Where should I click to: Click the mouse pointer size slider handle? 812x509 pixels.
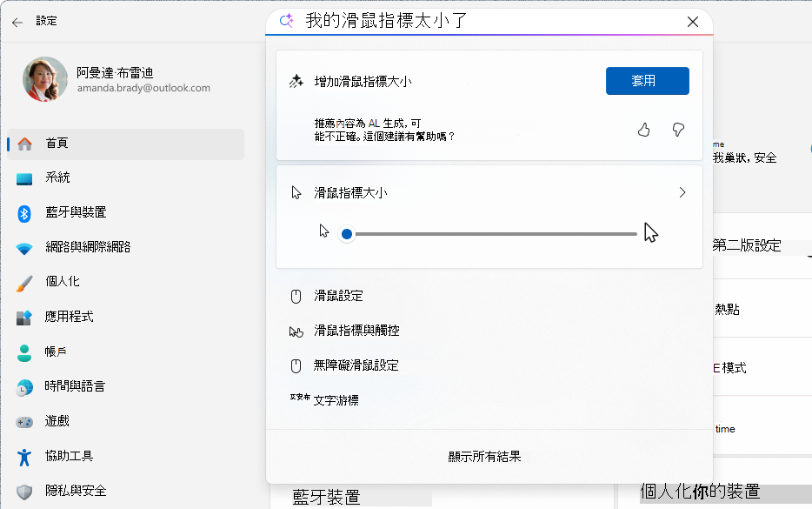point(347,234)
